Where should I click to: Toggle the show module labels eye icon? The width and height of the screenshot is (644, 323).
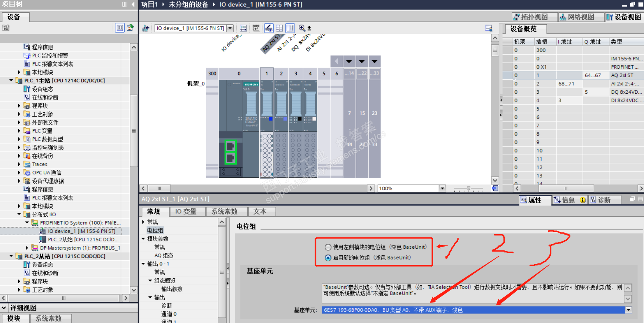[x=269, y=28]
